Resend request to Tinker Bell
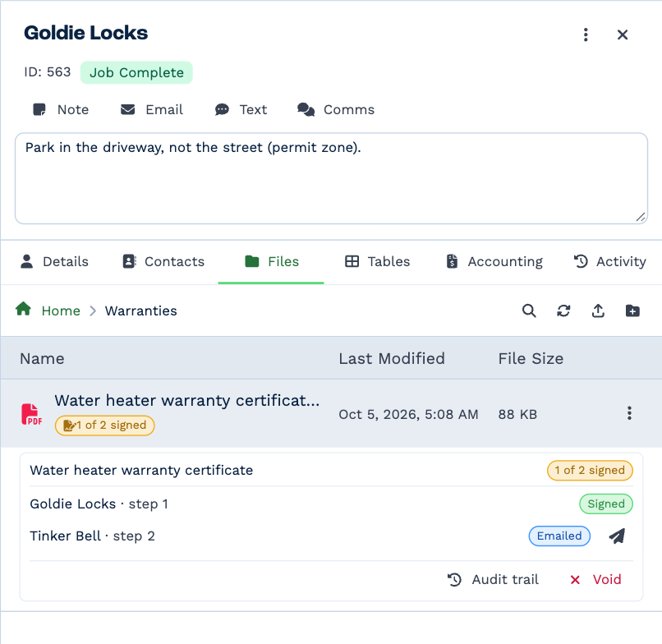 [617, 536]
